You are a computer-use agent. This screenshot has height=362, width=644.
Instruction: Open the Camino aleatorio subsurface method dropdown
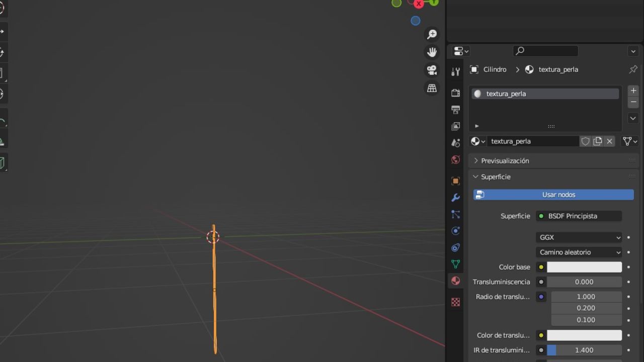579,252
